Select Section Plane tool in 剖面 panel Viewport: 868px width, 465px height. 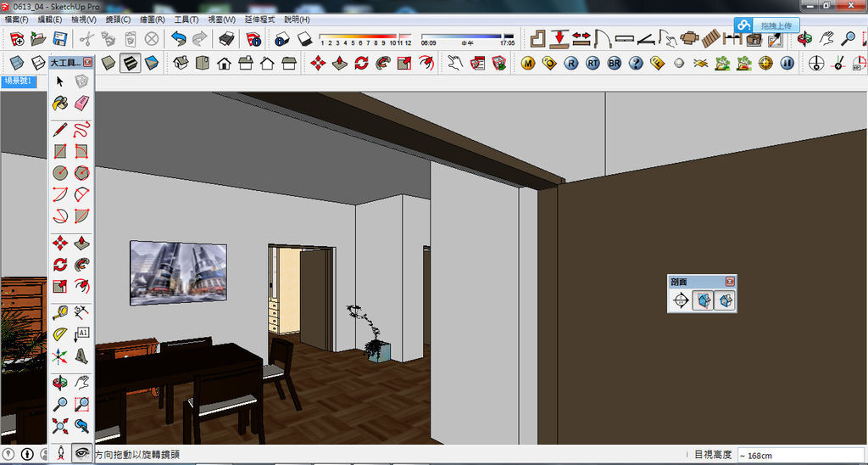pyautogui.click(x=681, y=301)
